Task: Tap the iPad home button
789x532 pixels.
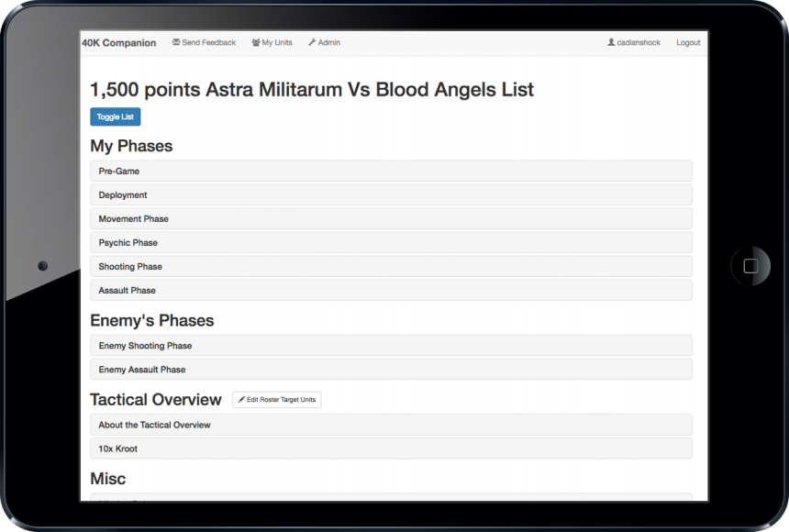Action: [x=750, y=266]
